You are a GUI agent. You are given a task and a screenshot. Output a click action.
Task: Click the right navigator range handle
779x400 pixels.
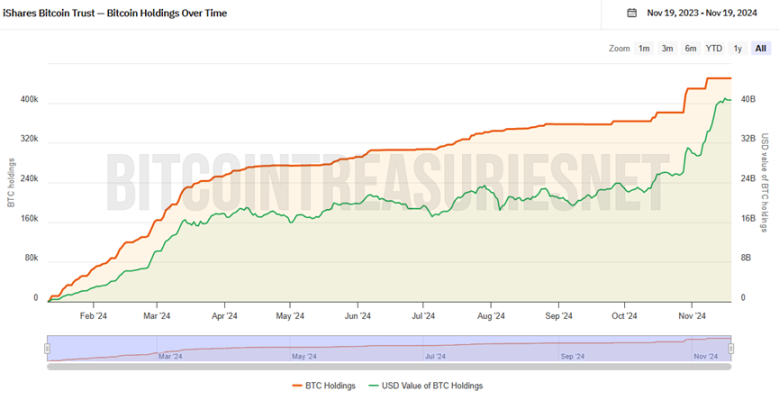coord(732,347)
